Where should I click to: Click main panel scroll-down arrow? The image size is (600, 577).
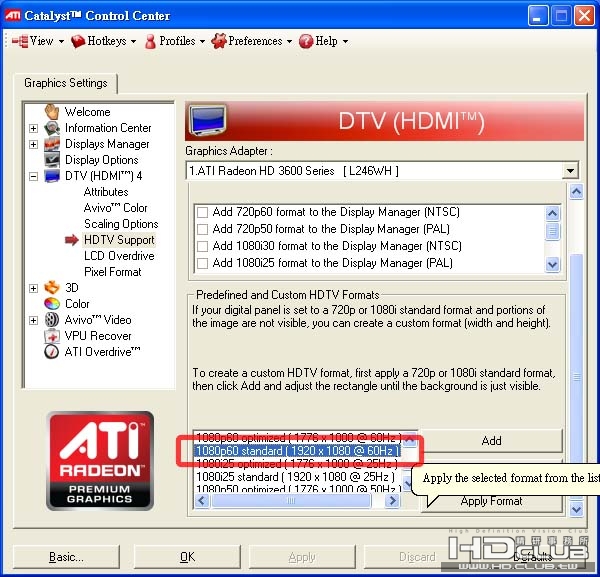pos(576,509)
